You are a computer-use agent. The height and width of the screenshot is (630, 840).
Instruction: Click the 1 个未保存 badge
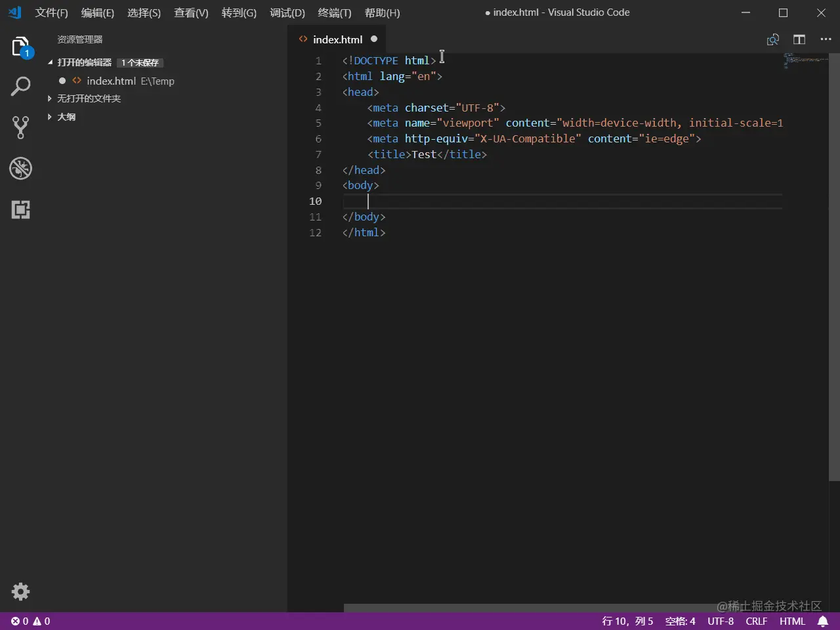[x=140, y=62]
